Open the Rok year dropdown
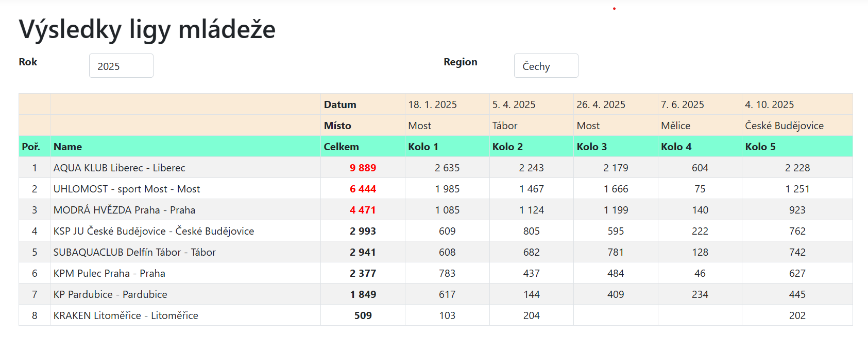This screenshot has width=868, height=337. [x=121, y=66]
